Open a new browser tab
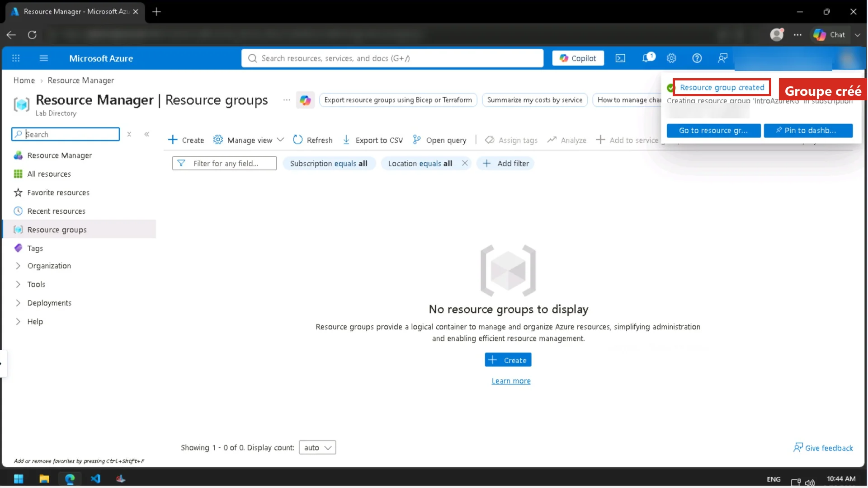 [156, 12]
